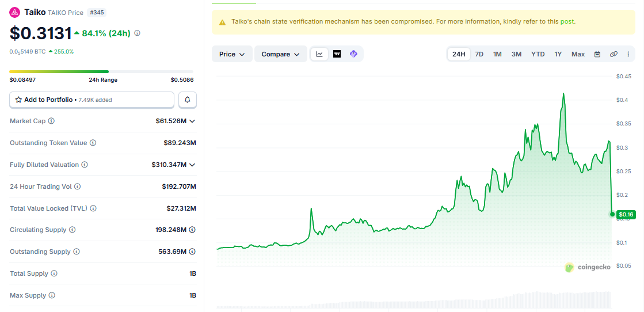Viewport: 644px width, 312px height.
Task: Click the $0.16 current price marker
Action: pos(626,214)
